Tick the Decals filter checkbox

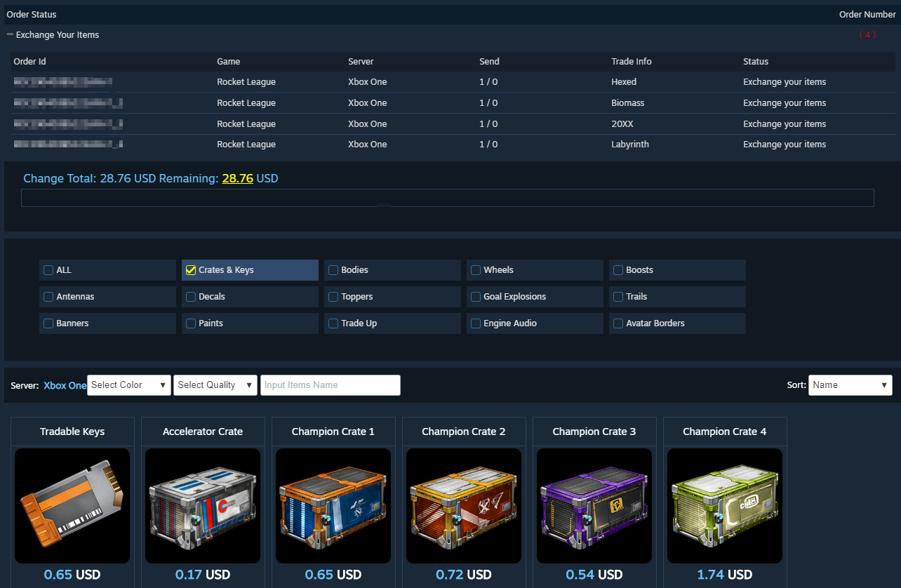(x=190, y=297)
